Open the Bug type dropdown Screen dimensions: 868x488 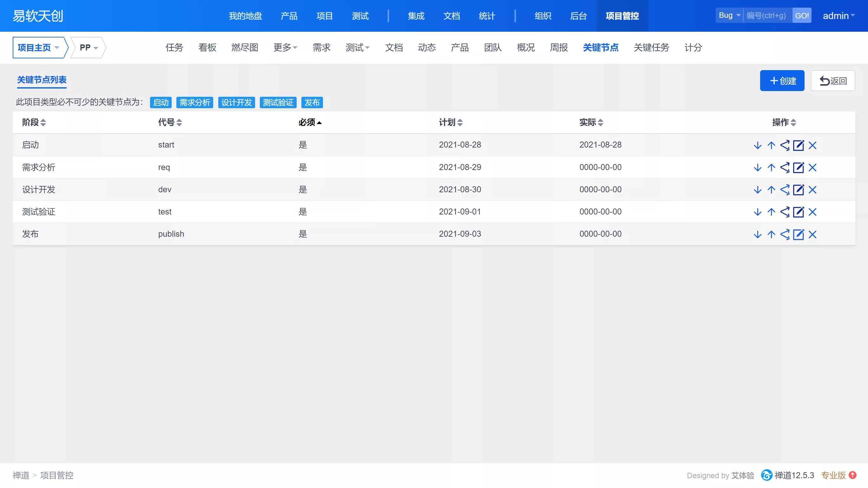[729, 16]
